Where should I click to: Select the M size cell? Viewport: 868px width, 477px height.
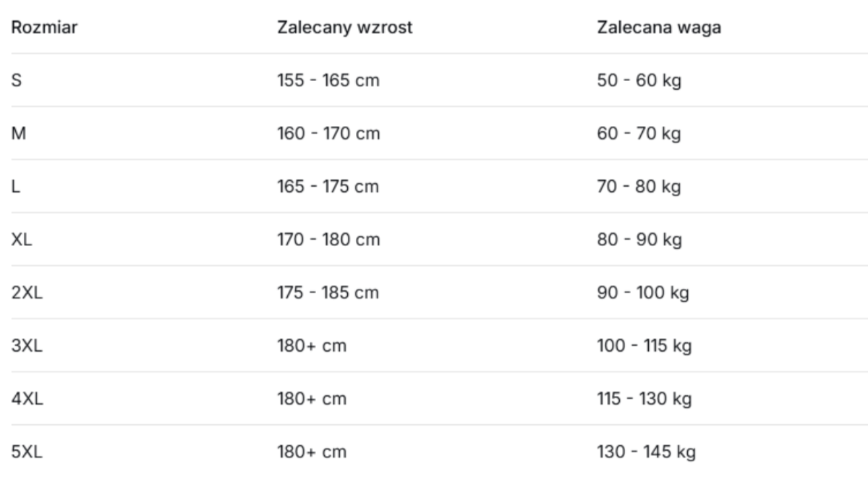click(17, 134)
